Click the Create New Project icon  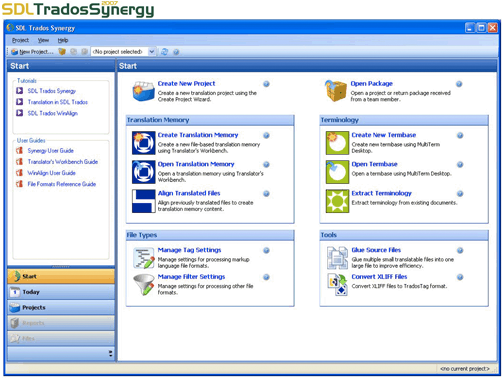click(x=143, y=91)
